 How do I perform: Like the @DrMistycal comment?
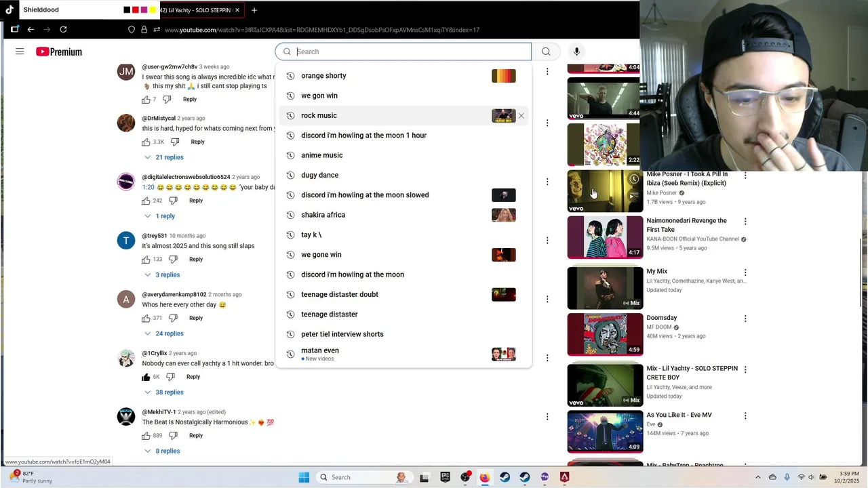pyautogui.click(x=146, y=142)
